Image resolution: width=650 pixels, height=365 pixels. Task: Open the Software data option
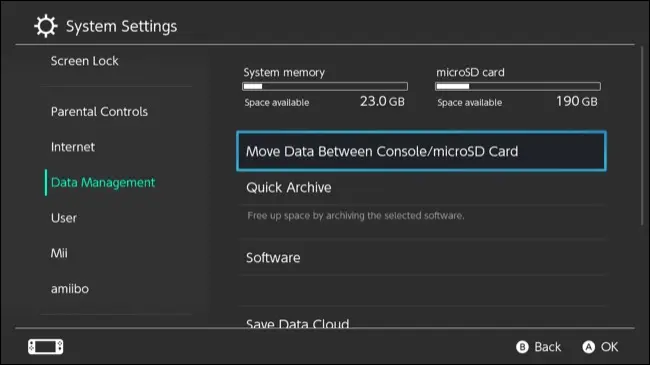421,258
